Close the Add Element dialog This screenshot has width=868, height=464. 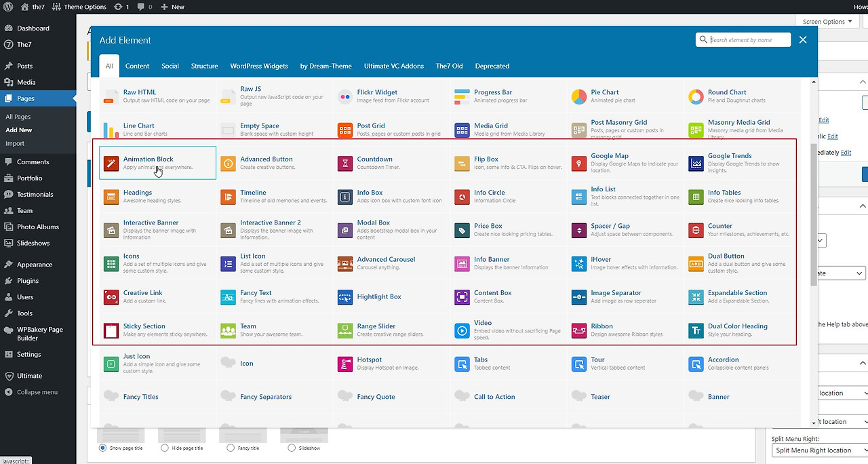[x=803, y=40]
